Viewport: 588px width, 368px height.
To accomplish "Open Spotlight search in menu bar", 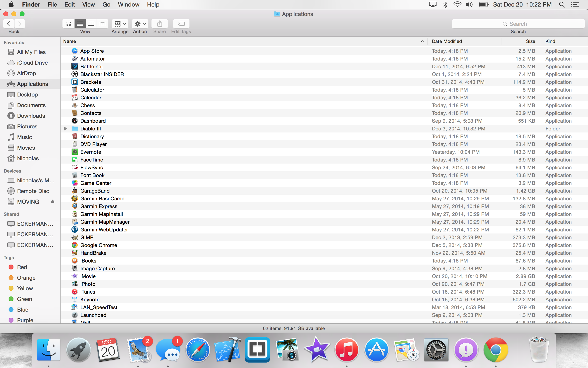I will [561, 5].
